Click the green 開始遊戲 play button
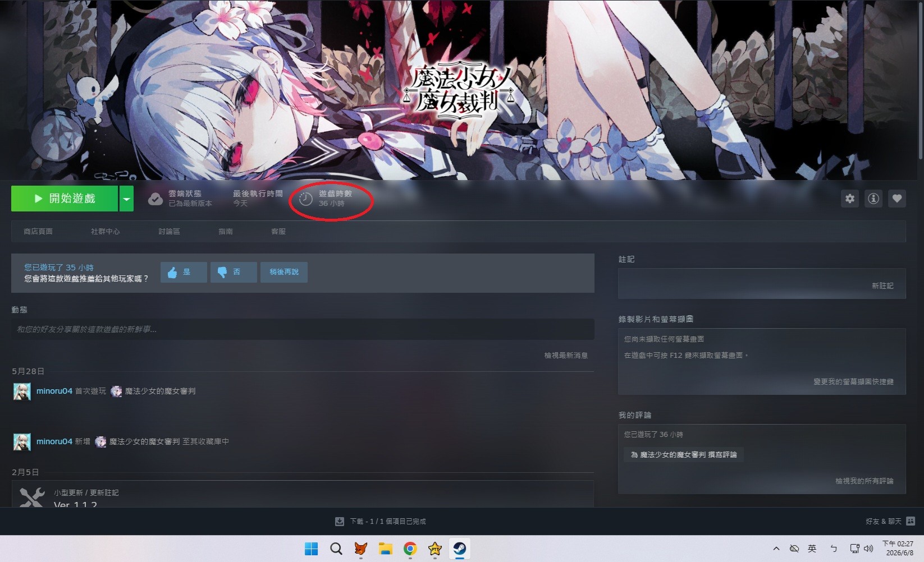This screenshot has height=562, width=924. point(65,199)
